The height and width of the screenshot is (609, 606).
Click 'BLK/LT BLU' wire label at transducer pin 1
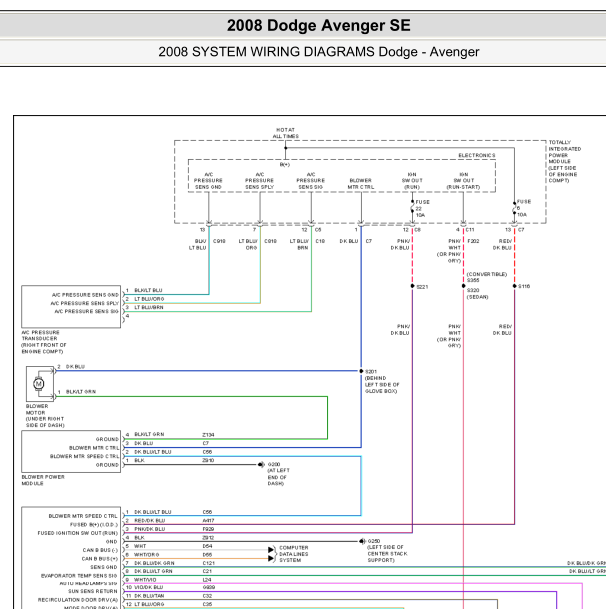point(148,290)
